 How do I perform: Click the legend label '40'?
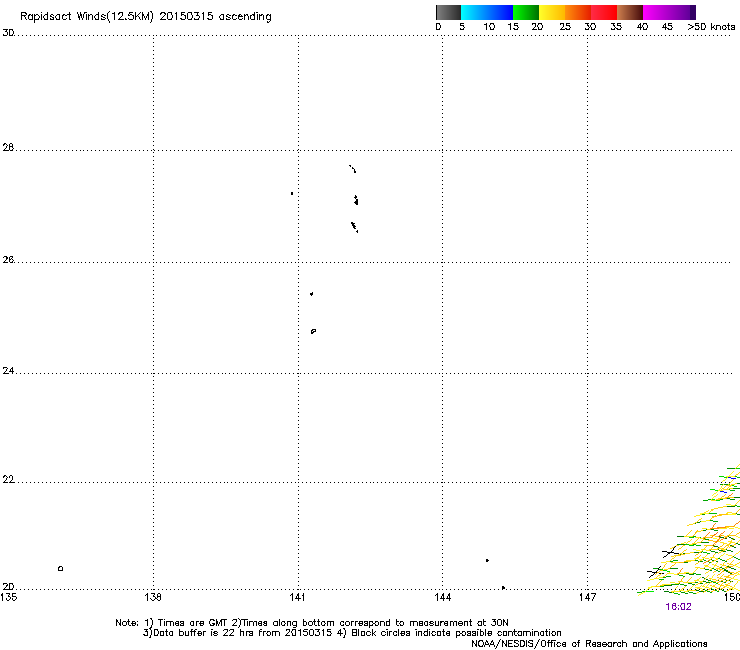[x=642, y=27]
